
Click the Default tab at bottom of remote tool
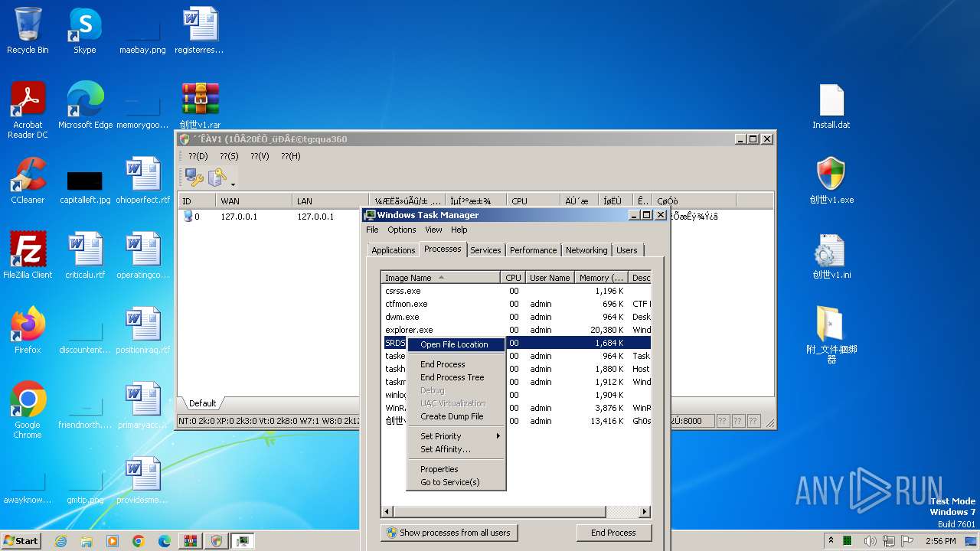(203, 403)
